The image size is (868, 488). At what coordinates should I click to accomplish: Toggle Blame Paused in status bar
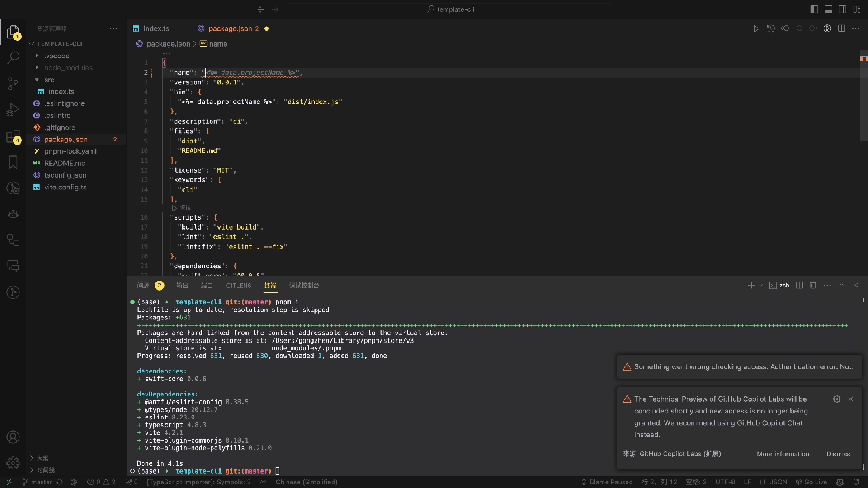(x=607, y=482)
